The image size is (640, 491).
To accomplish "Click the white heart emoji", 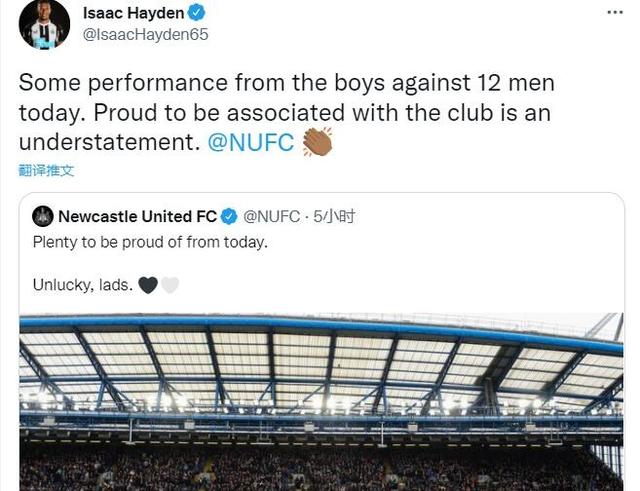I will 170,285.
